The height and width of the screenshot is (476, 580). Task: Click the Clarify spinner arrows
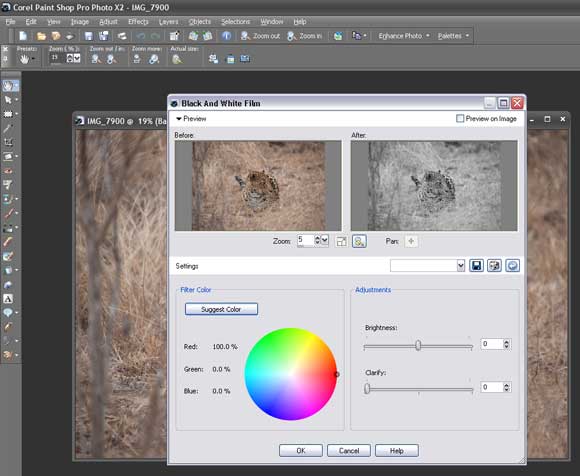pos(507,387)
